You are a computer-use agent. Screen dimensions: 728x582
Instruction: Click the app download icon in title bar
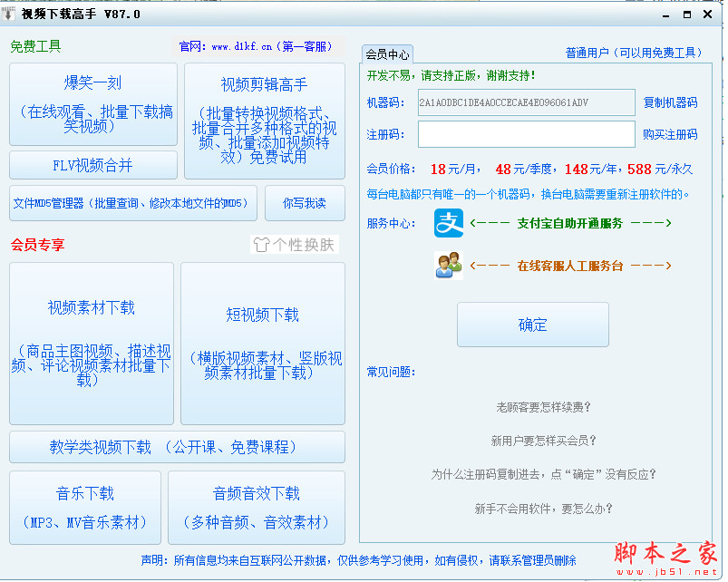[x=8, y=14]
